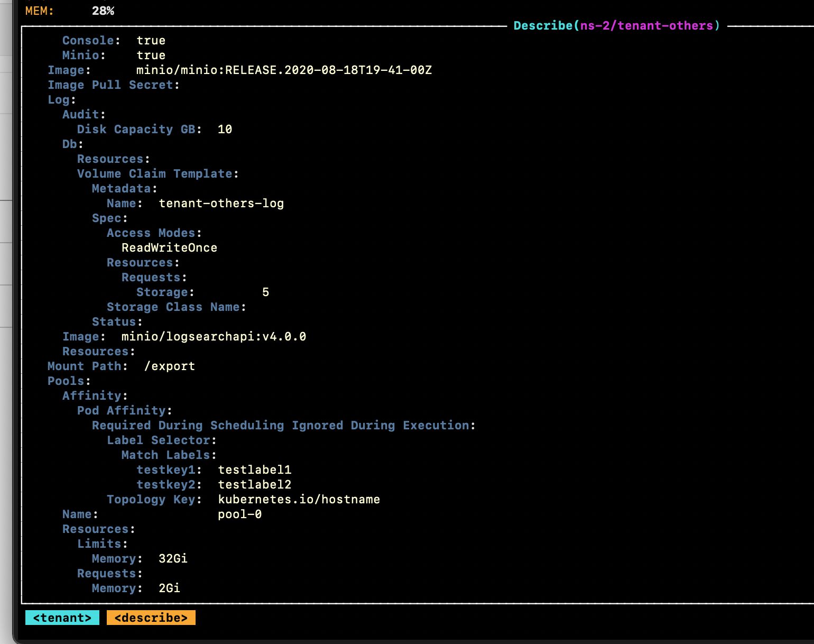Screen dimensions: 814x644
Task: Click the Access Modes: label
Action: coord(154,233)
